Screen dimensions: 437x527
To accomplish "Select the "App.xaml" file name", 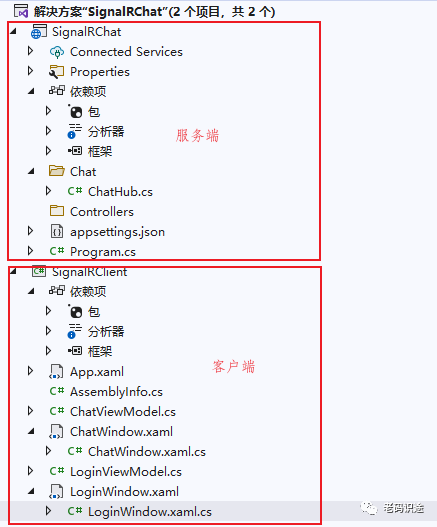I will [97, 372].
